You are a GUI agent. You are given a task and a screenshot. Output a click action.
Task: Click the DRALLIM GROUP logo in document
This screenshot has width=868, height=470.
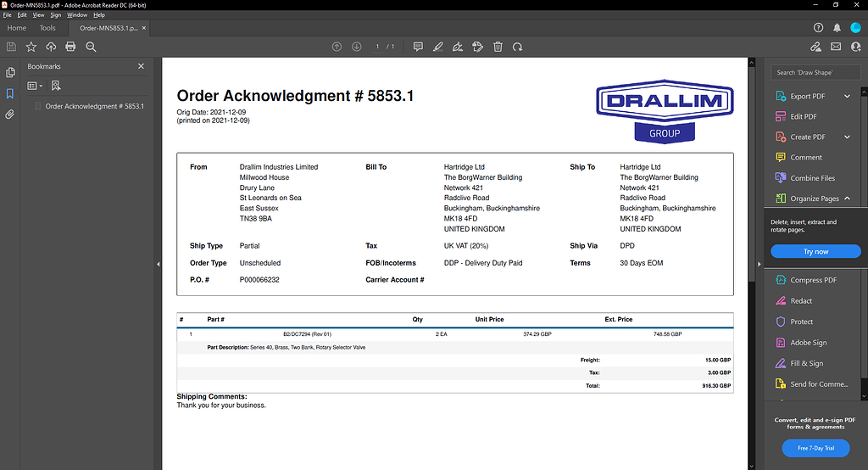coord(665,111)
